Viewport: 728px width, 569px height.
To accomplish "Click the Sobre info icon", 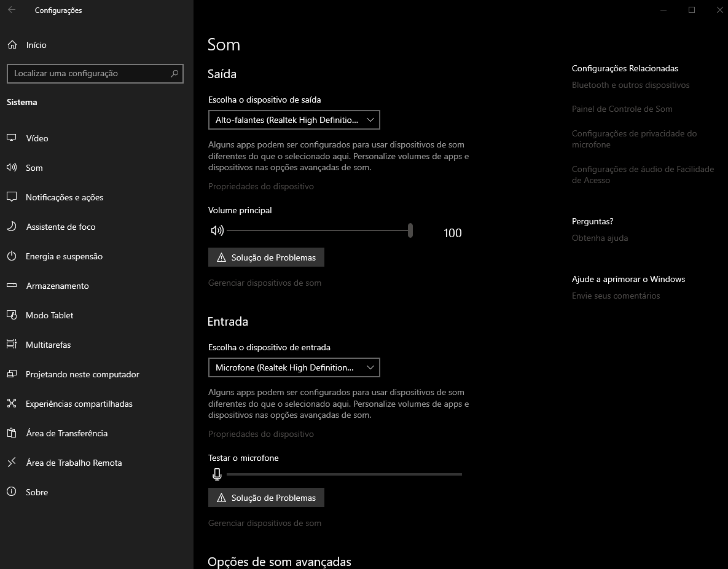I will point(12,492).
